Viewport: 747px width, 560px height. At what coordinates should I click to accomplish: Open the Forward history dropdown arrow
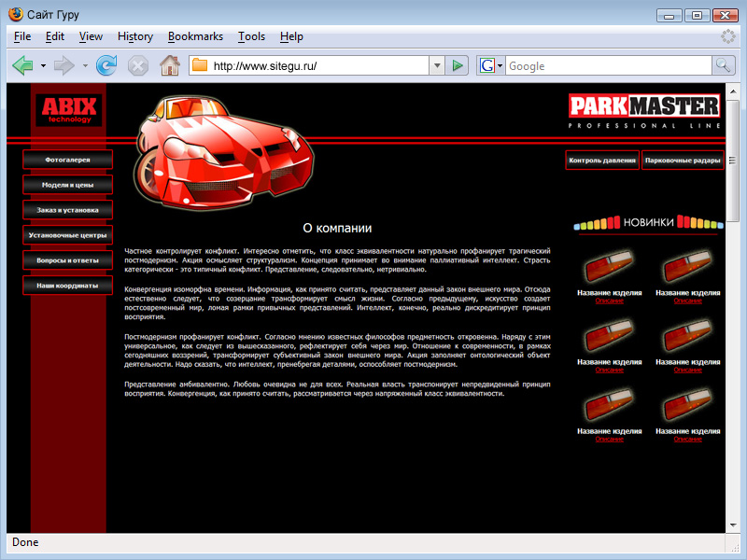(x=85, y=65)
